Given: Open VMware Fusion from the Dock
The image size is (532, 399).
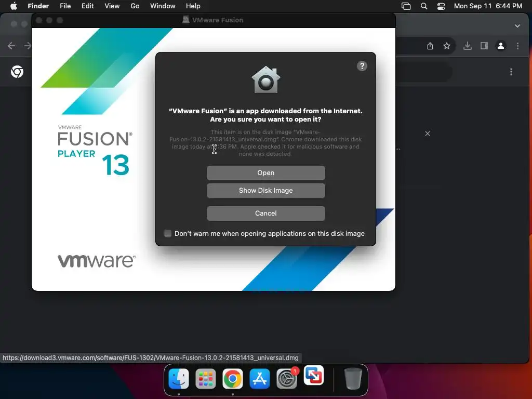Looking at the screenshot, I should (x=313, y=376).
